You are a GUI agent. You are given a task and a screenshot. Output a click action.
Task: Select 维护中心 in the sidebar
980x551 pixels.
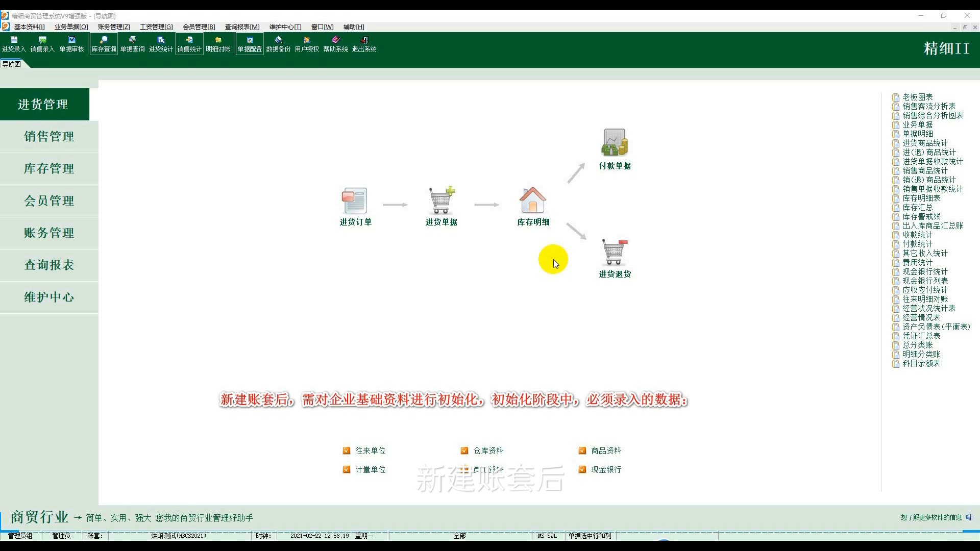pyautogui.click(x=49, y=297)
